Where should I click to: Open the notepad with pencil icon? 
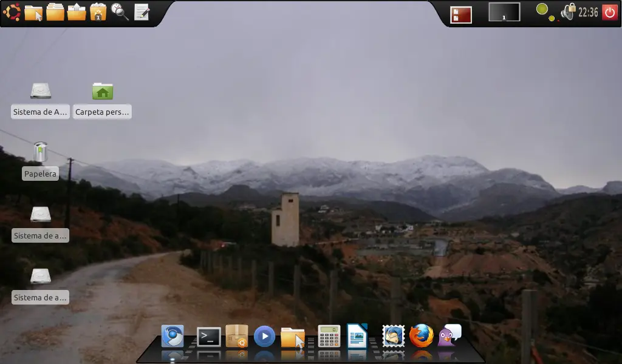click(141, 12)
